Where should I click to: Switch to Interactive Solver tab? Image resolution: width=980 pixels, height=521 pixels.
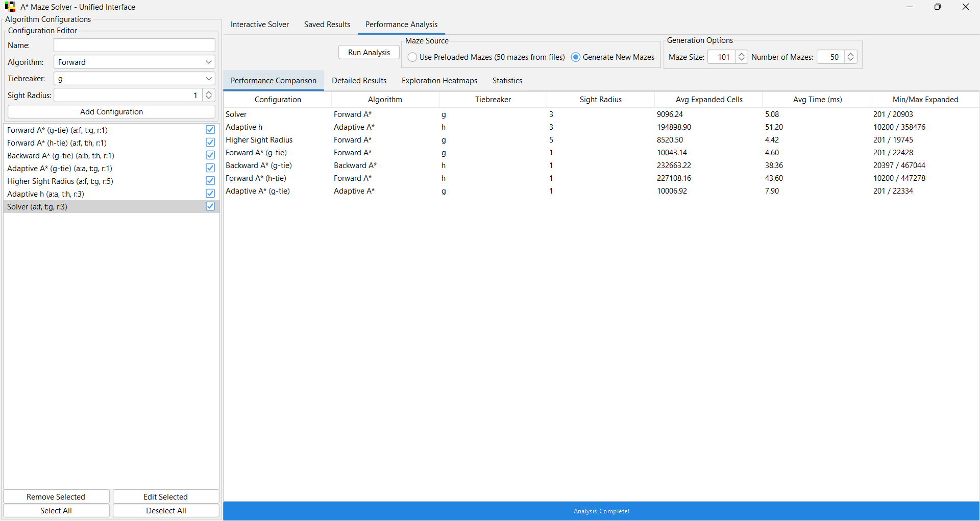(259, 25)
